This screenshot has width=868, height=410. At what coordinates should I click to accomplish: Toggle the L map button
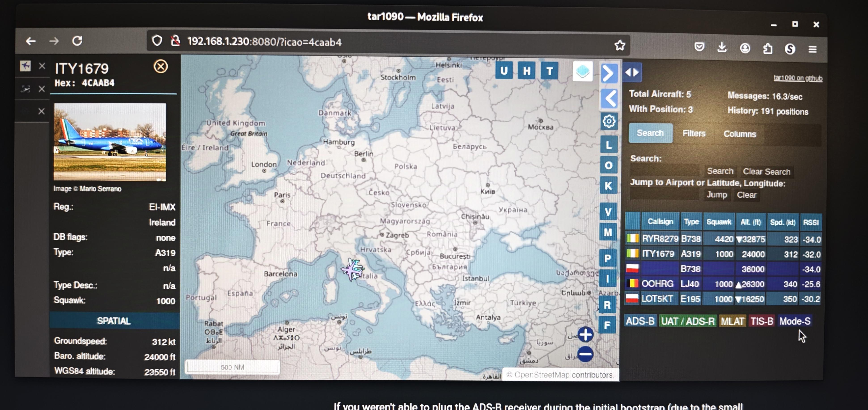(x=609, y=145)
